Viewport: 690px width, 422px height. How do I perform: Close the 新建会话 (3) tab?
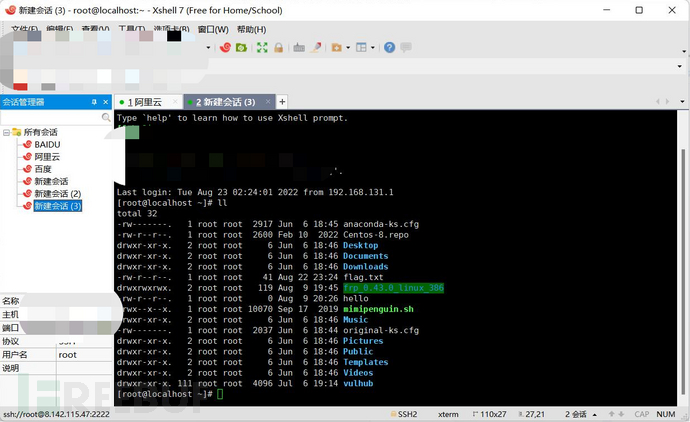point(268,102)
